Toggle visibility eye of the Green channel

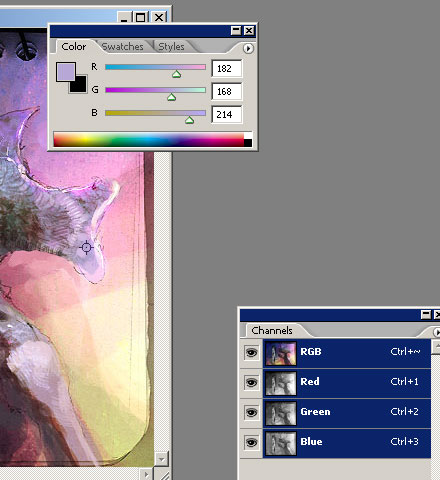(x=251, y=412)
